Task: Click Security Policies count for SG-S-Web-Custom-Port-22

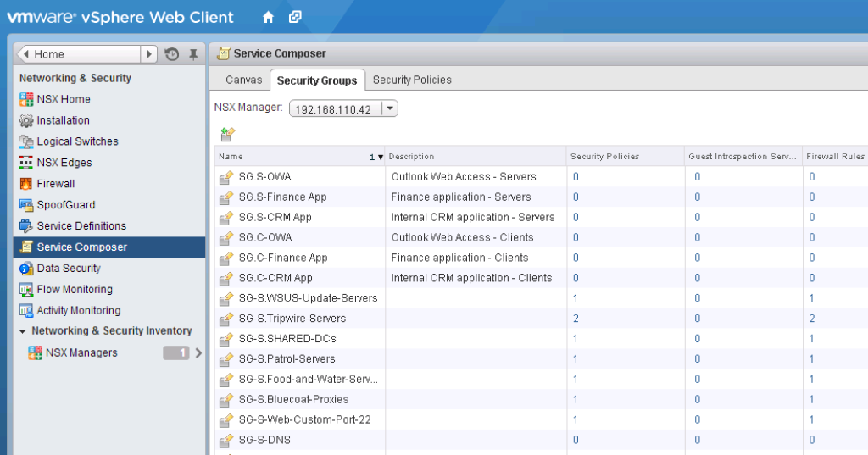Action: pos(576,419)
